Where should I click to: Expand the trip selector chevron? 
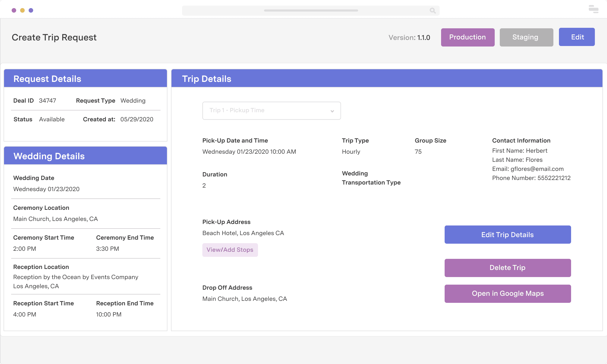[x=332, y=111]
